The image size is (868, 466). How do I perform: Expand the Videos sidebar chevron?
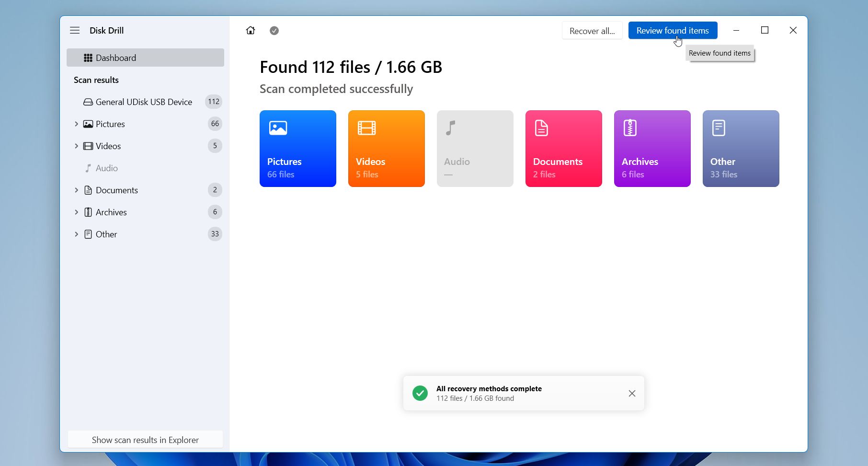[76, 146]
